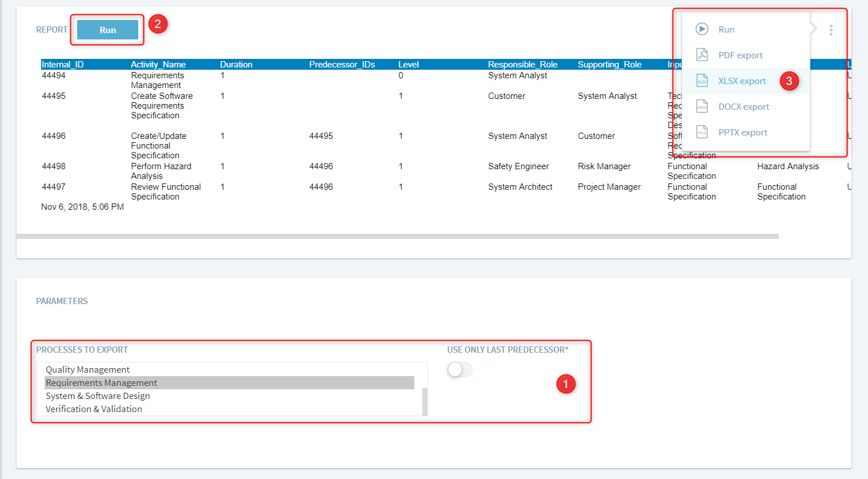This screenshot has height=479, width=868.
Task: Select PPTX export menu entry
Action: (x=742, y=133)
